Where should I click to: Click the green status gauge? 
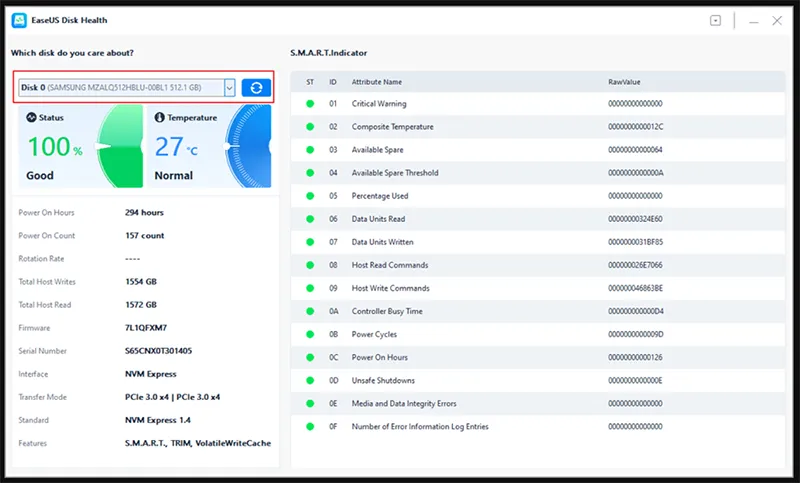pos(120,146)
